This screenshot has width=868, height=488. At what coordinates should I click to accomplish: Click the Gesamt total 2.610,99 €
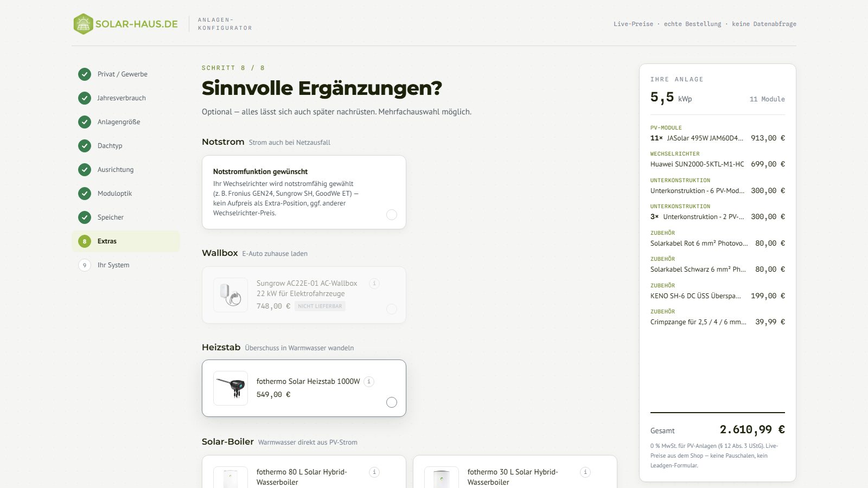(x=752, y=429)
